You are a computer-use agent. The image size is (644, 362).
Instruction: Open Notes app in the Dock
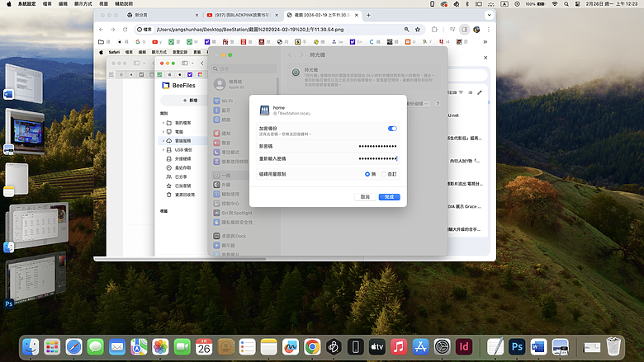tap(269, 347)
